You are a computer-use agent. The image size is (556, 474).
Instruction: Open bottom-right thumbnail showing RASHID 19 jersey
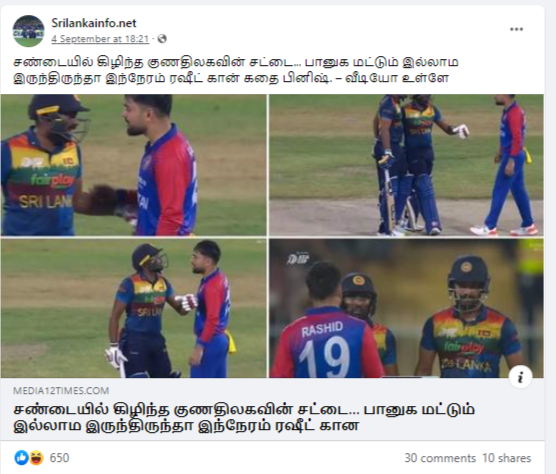(406, 308)
